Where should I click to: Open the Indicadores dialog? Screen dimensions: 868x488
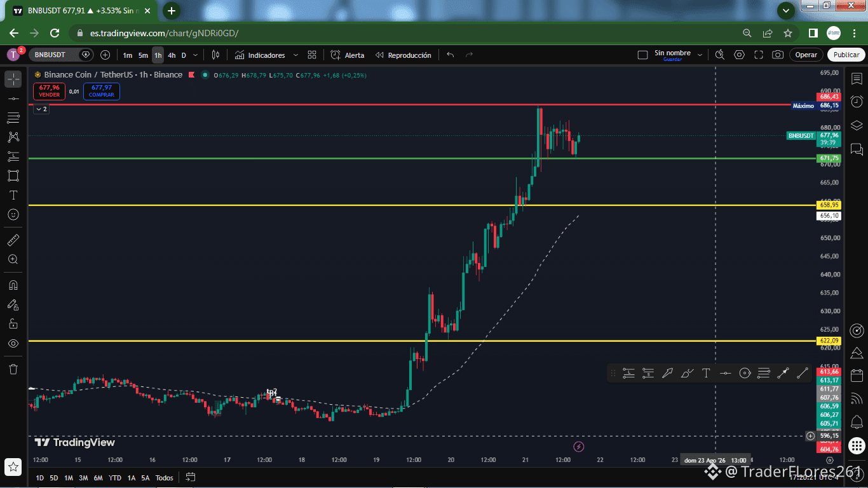click(260, 55)
